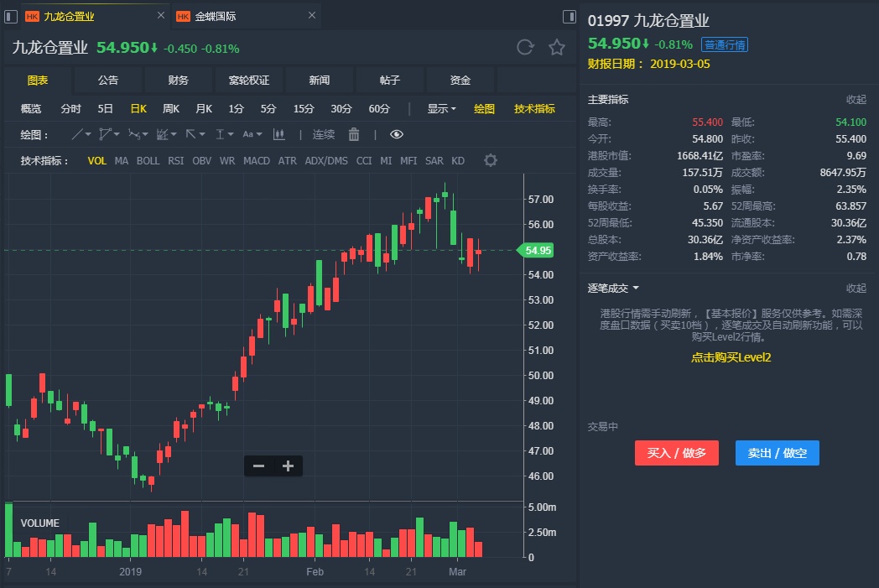
Task: Add stock to favorites with star
Action: click(x=557, y=48)
